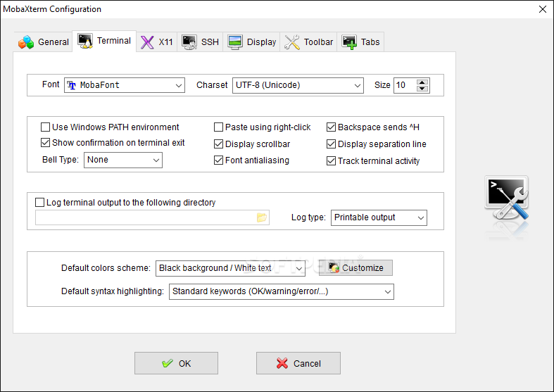Open the Font dropdown showing MobaFont
Viewport: 554px width, 392px height.
click(x=125, y=85)
